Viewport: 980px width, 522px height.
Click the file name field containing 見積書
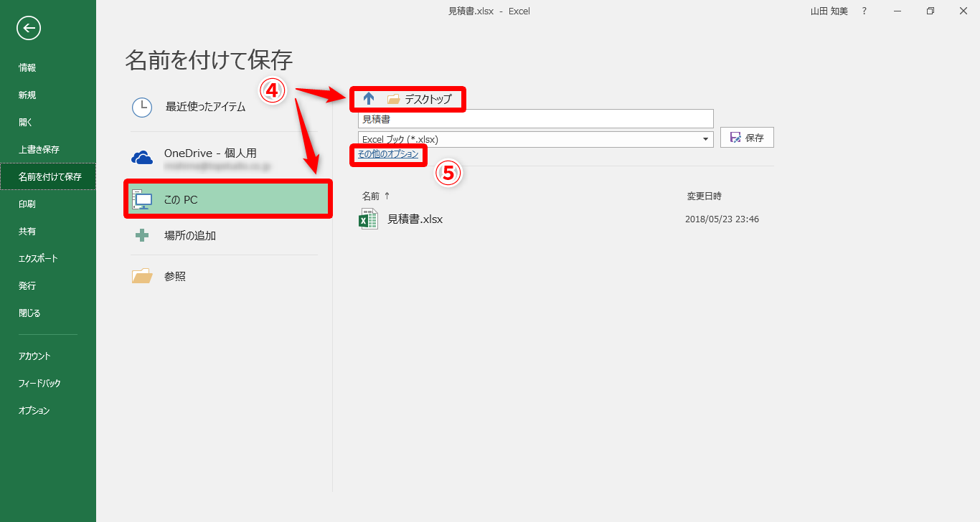click(535, 118)
